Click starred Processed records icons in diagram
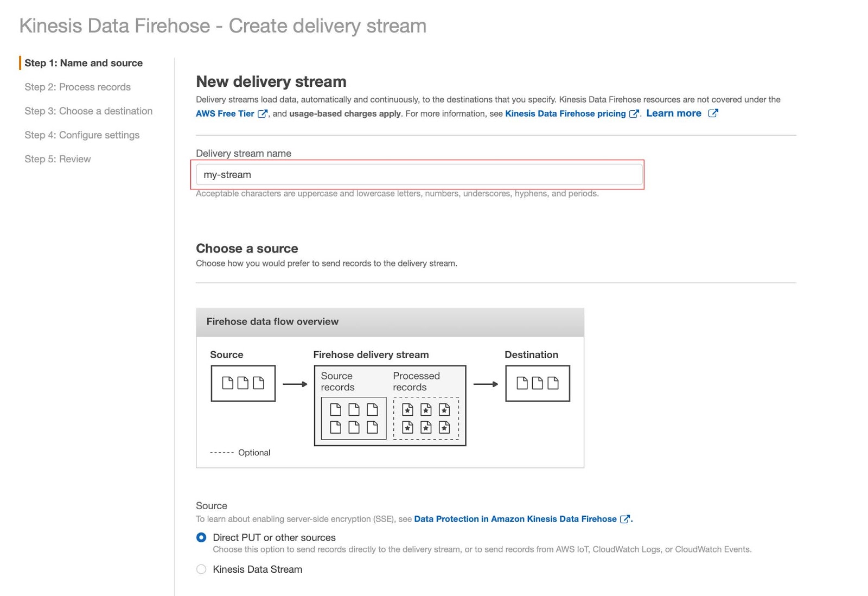This screenshot has height=596, width=868. [426, 418]
